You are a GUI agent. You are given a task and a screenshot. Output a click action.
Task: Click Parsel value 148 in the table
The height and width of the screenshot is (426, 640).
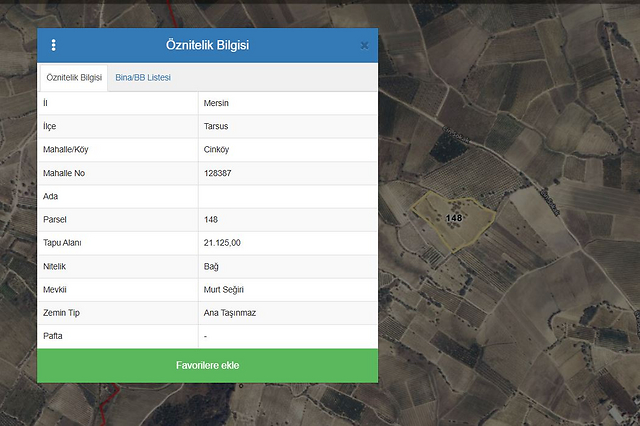[211, 219]
